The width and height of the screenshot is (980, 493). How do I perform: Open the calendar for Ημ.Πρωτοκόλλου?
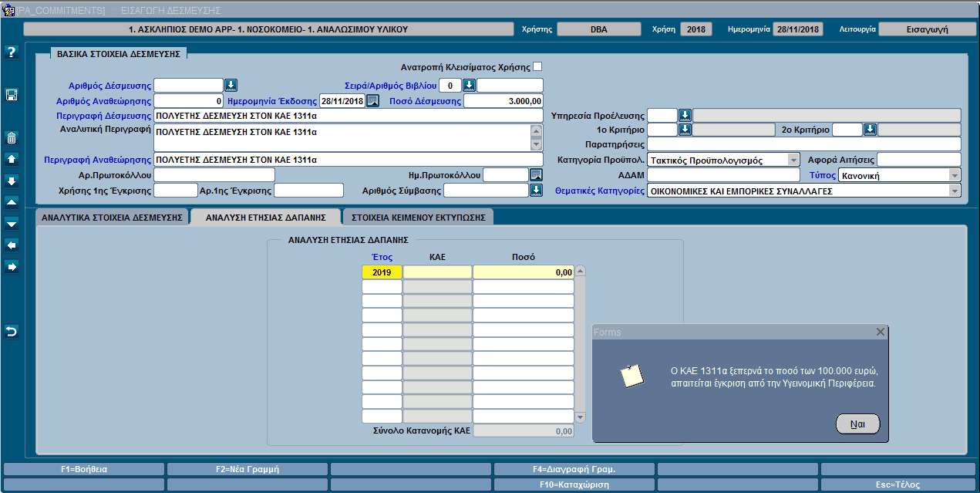point(537,175)
